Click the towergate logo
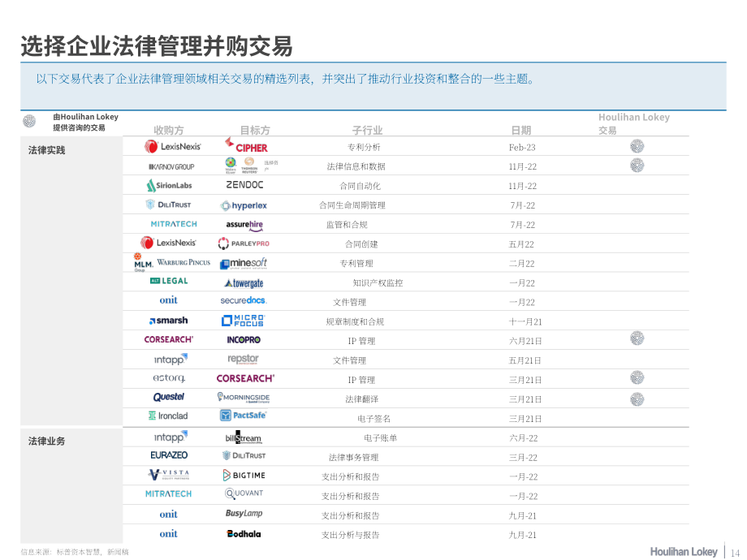The image size is (747, 560). pyautogui.click(x=244, y=283)
